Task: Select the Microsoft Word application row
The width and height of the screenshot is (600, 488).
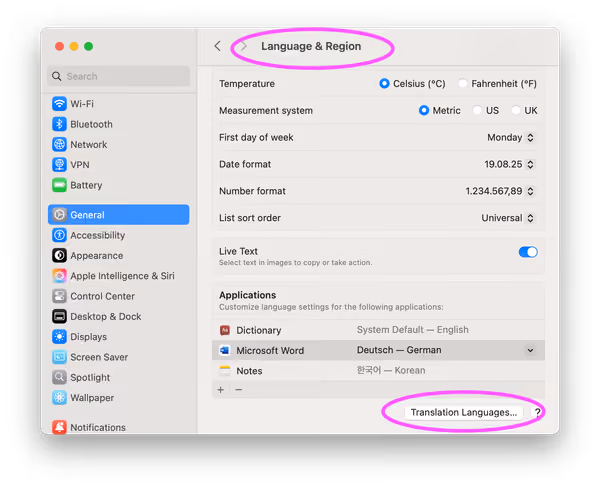Action: pyautogui.click(x=378, y=350)
